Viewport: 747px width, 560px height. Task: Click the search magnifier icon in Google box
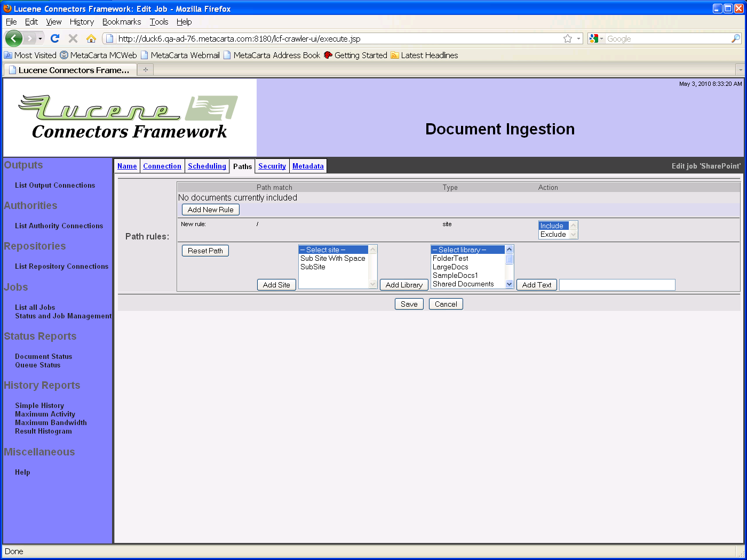click(736, 38)
